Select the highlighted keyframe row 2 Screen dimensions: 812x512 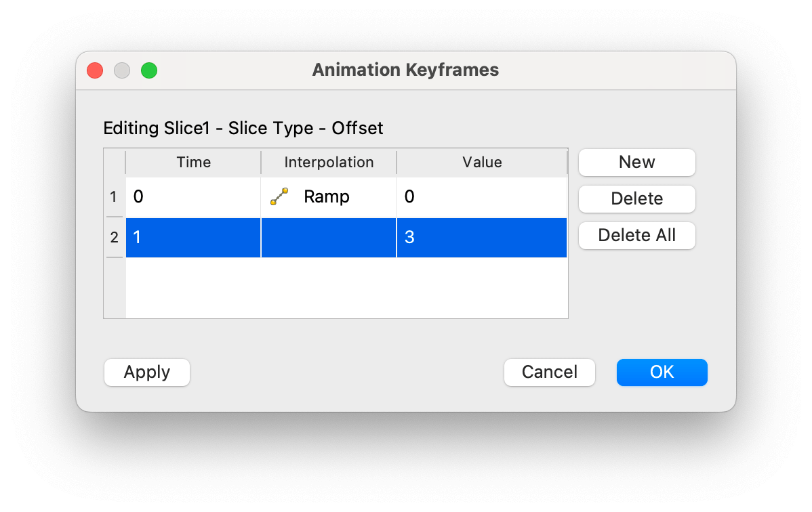coord(192,238)
